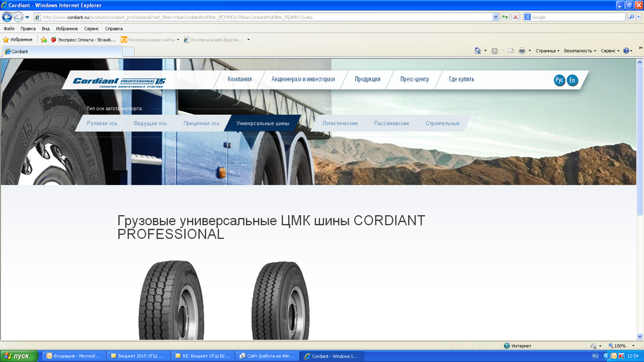This screenshot has width=644, height=362.
Task: Expand the Рекомендуемые сайты favorites dropdown
Action: pos(178,40)
